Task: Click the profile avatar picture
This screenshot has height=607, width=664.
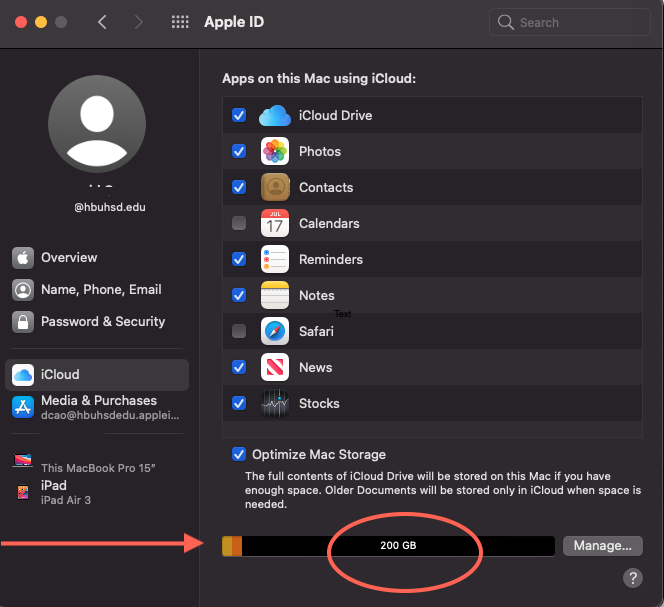Action: 97,124
